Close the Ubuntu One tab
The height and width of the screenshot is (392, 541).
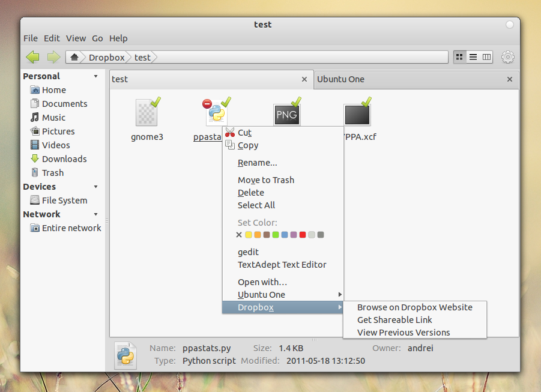tap(510, 79)
